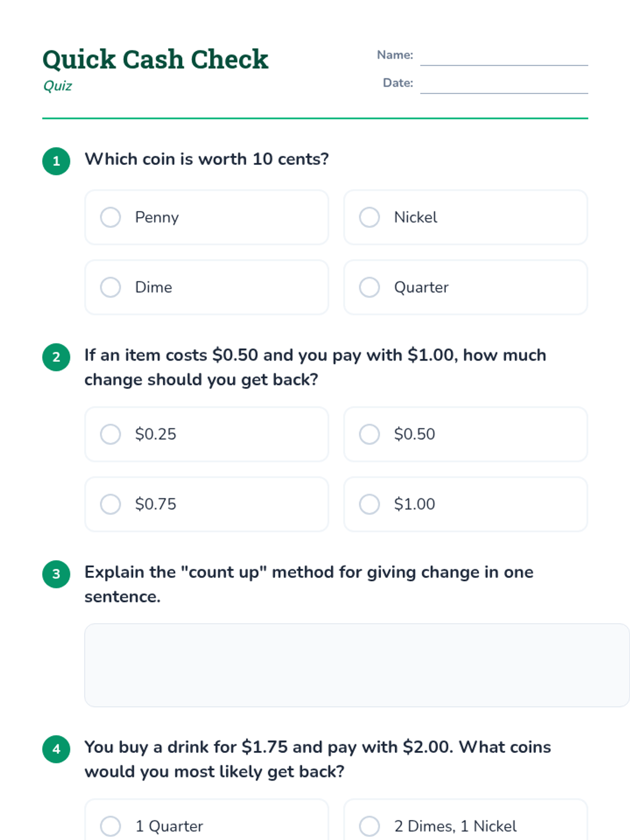The width and height of the screenshot is (630, 840).
Task: Click the question 3 number badge
Action: point(56,574)
